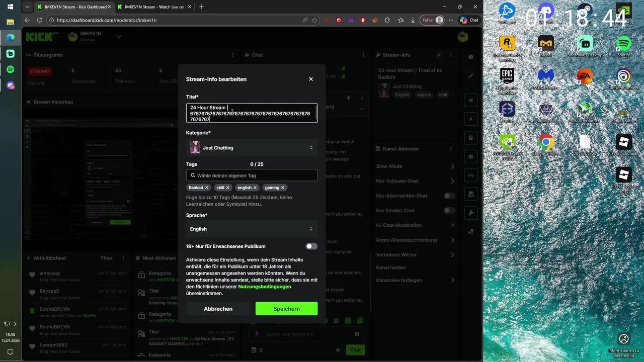
Task: Click the green Speichern button
Action: [x=286, y=309]
